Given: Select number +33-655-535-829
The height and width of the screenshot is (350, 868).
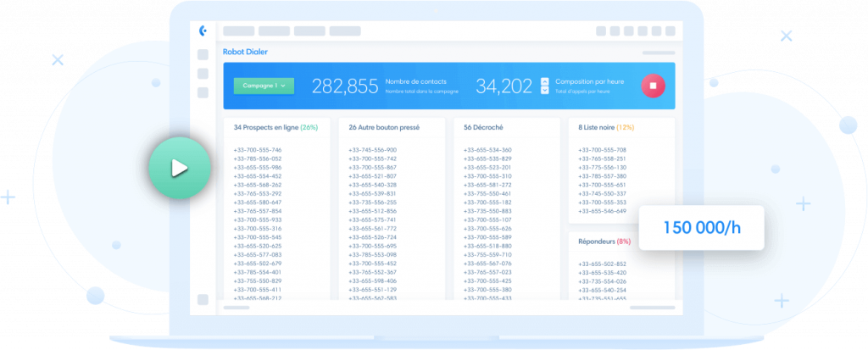Looking at the screenshot, I should tap(487, 159).
